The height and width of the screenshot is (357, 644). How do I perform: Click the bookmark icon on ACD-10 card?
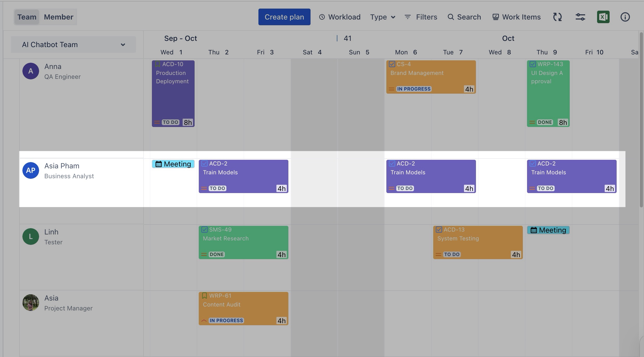(x=157, y=64)
